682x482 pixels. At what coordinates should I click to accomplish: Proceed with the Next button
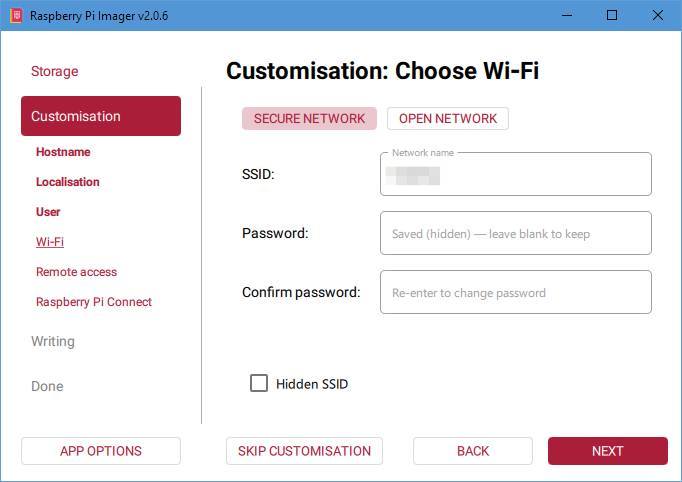607,451
